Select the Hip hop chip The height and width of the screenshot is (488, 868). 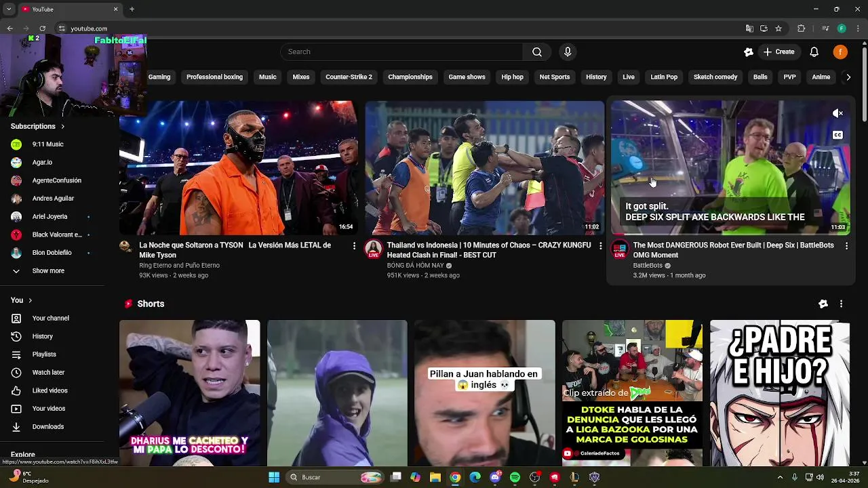pyautogui.click(x=512, y=77)
